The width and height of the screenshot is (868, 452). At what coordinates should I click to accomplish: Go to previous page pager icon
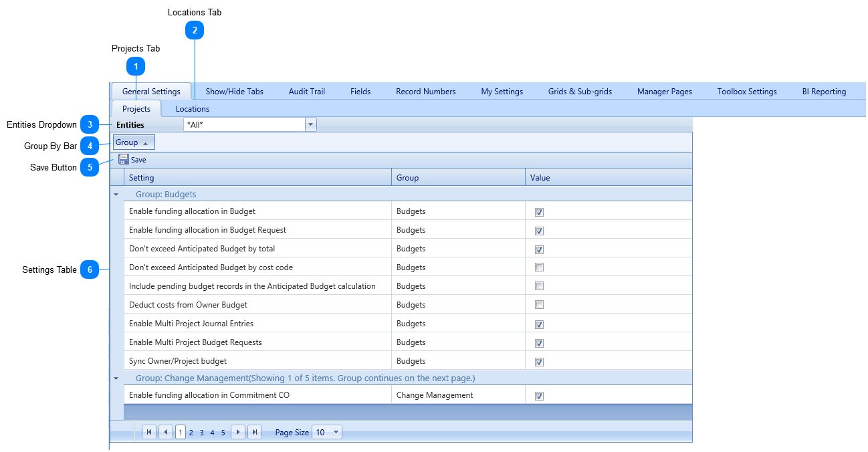(x=166, y=432)
